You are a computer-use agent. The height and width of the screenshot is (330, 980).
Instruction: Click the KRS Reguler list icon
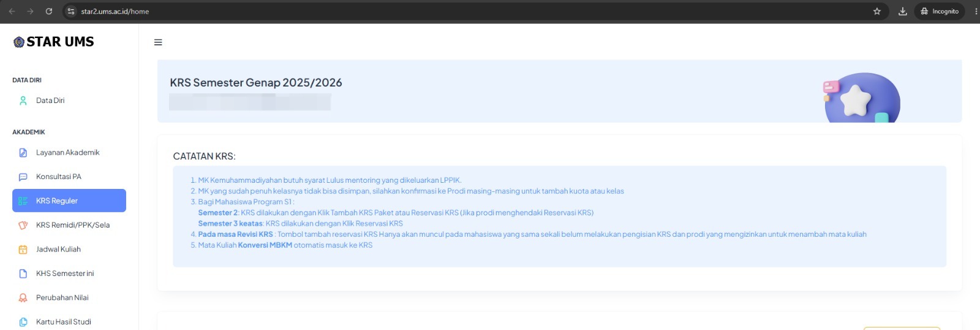(23, 201)
